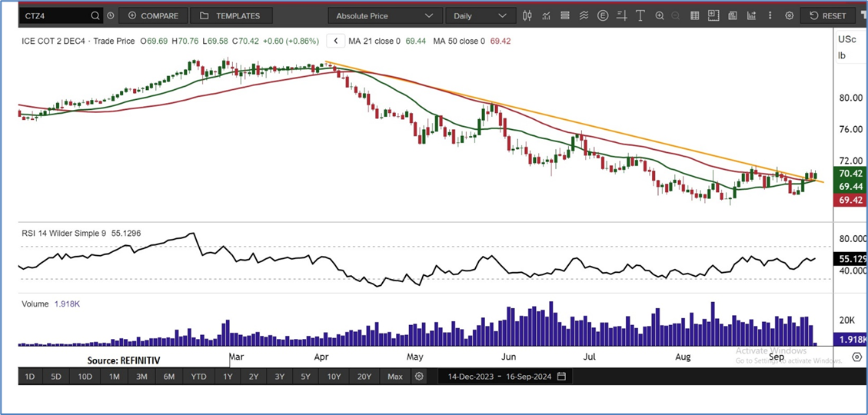Select the YTD period tab
868x415 pixels.
tap(198, 377)
